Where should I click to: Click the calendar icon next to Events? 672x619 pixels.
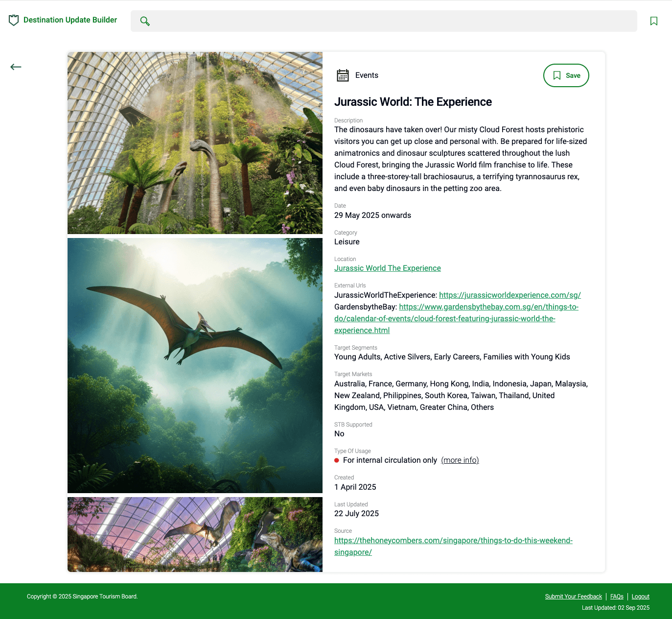coord(343,75)
